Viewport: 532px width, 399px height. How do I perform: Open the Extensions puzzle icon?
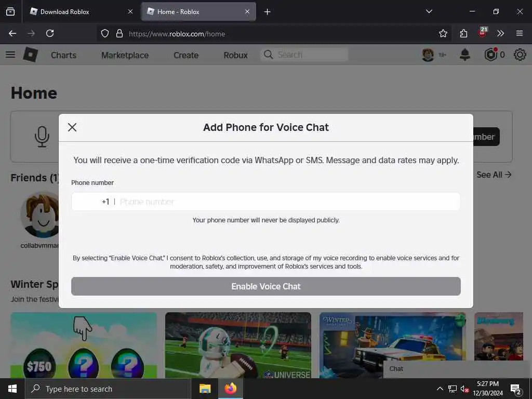point(463,33)
